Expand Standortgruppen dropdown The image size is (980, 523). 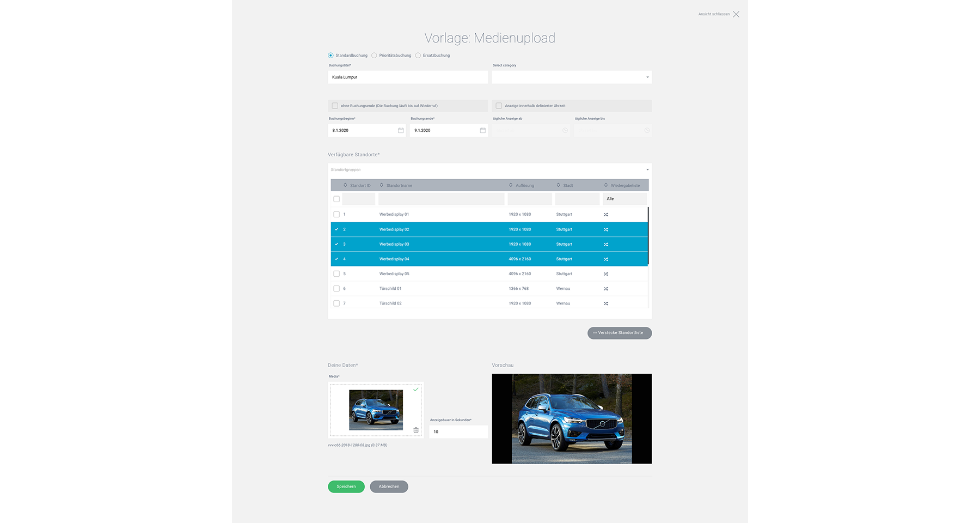[x=490, y=169]
